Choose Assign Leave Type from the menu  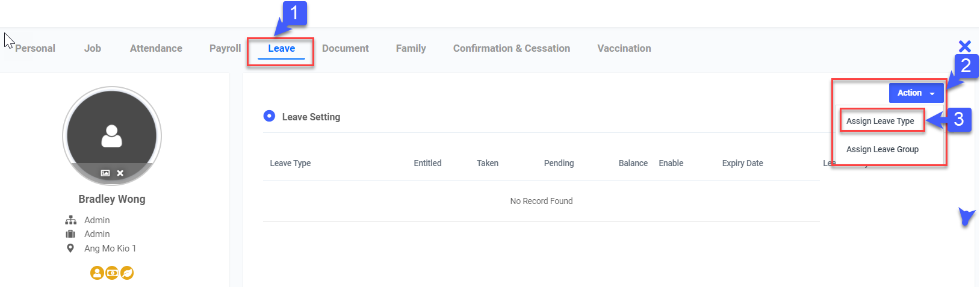(880, 121)
